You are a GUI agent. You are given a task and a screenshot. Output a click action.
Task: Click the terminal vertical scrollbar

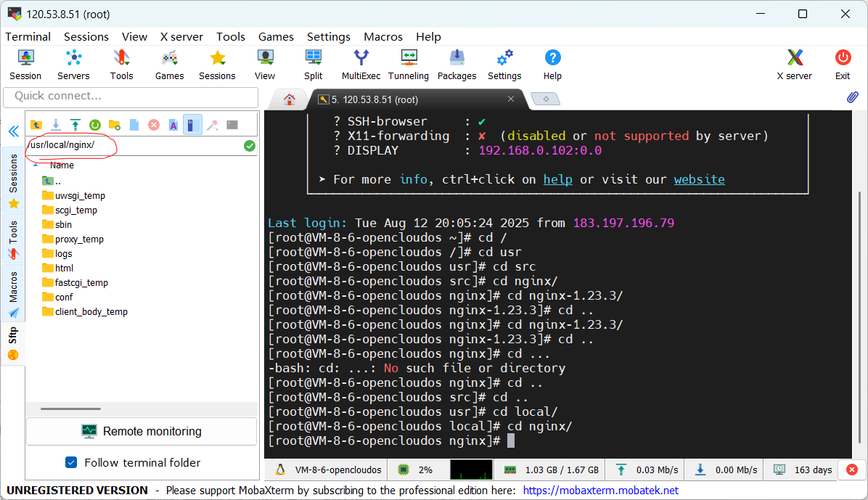pos(860,316)
